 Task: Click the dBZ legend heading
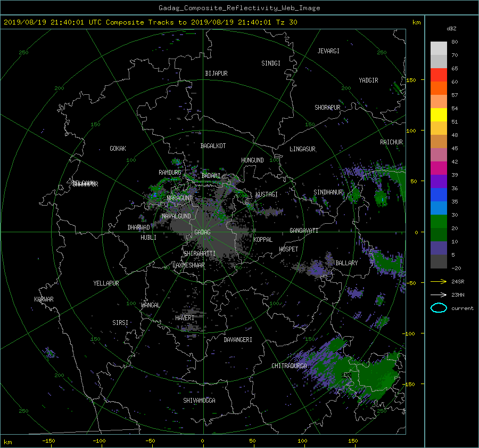(451, 29)
